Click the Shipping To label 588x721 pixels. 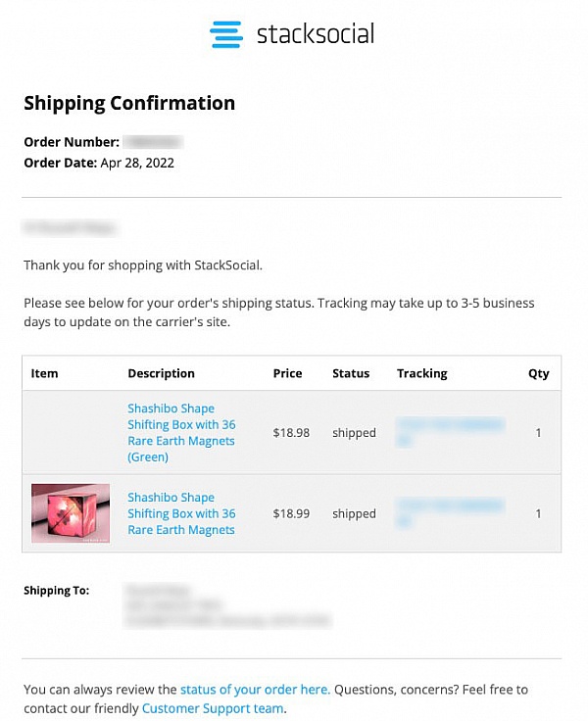coord(56,591)
